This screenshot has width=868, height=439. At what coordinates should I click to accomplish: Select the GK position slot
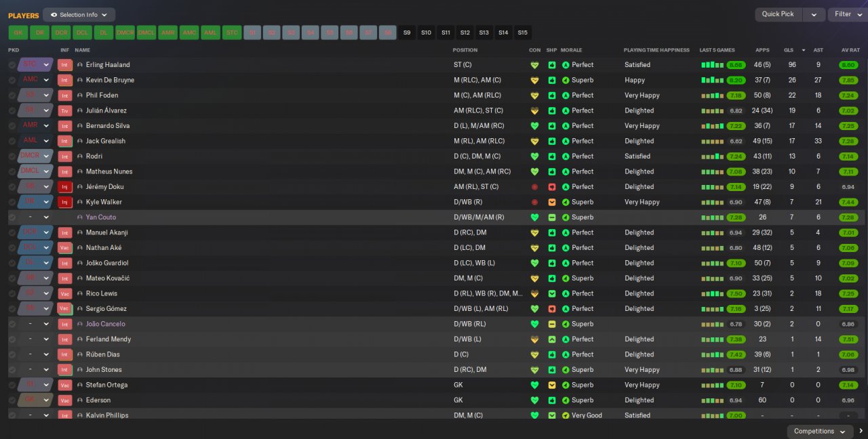click(18, 33)
